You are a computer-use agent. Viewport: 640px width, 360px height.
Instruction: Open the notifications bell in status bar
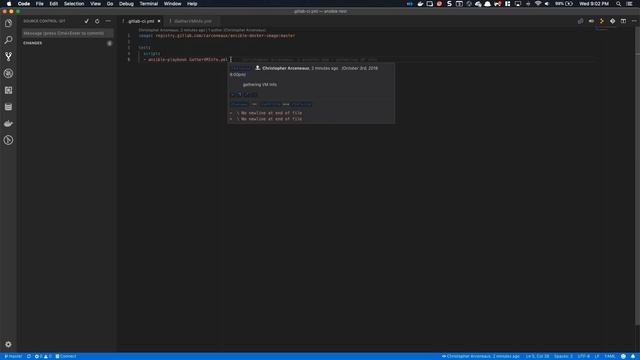point(633,356)
